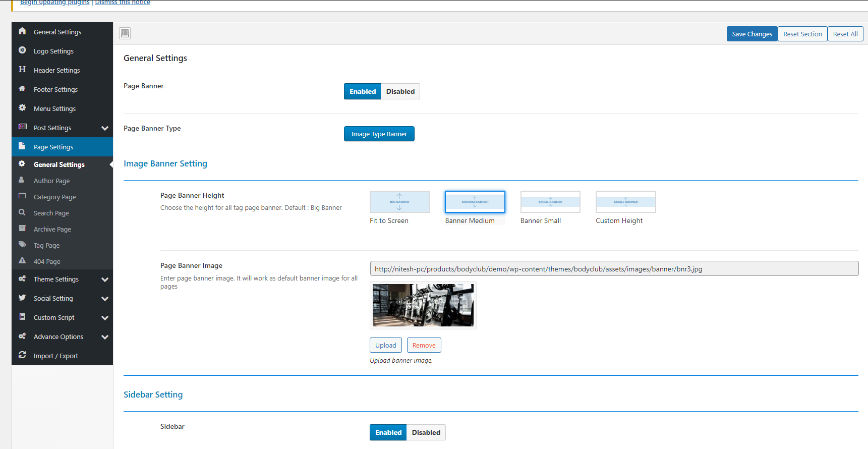The image size is (868, 449).
Task: Select the Custom Height banner option
Action: pos(625,202)
